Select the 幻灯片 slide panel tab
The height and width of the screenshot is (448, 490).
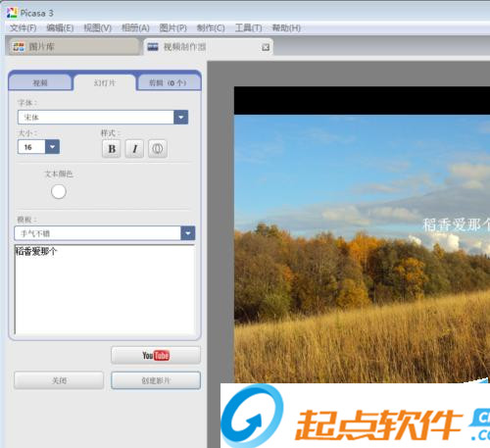point(105,83)
